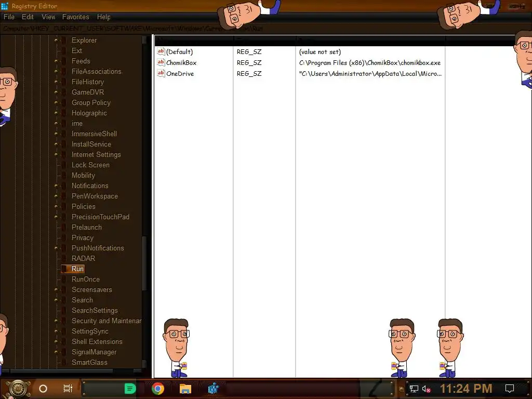Open the Help menu

click(103, 17)
